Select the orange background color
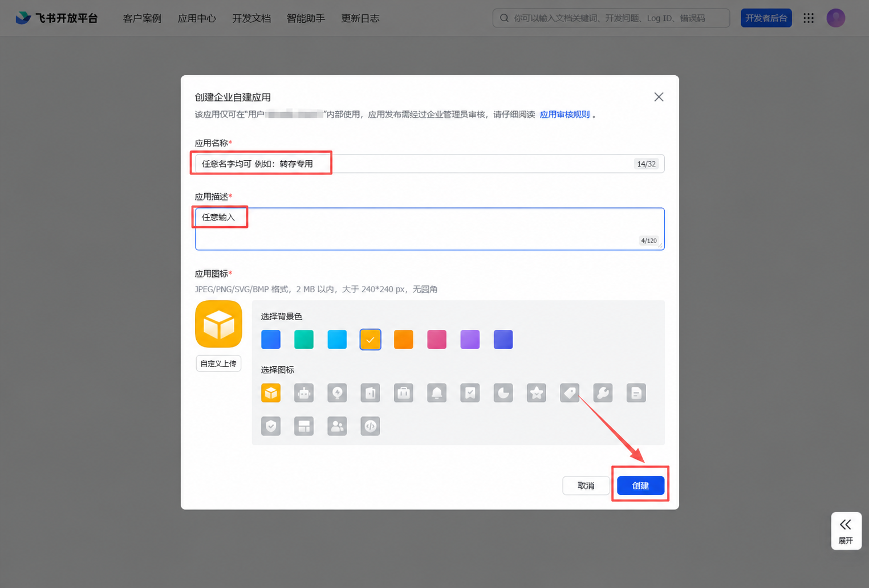The height and width of the screenshot is (588, 869). pyautogui.click(x=404, y=340)
